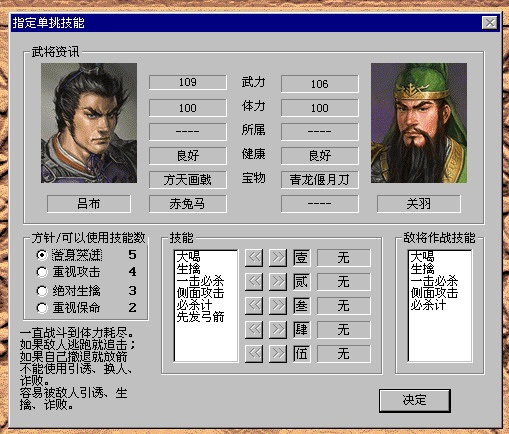
Task: Select 侧面攻击 in enemy skills list
Action: tap(434, 293)
